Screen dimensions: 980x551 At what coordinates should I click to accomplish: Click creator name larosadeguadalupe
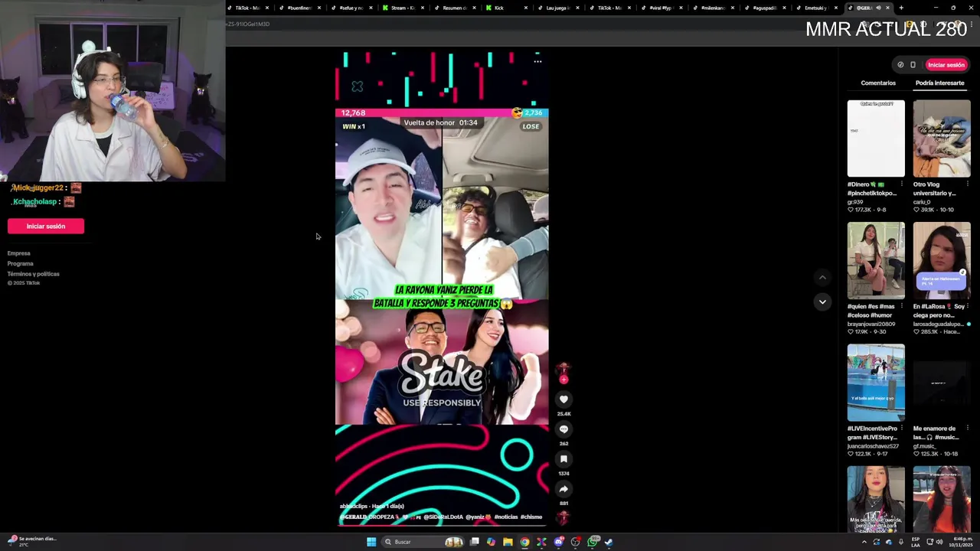pyautogui.click(x=939, y=324)
